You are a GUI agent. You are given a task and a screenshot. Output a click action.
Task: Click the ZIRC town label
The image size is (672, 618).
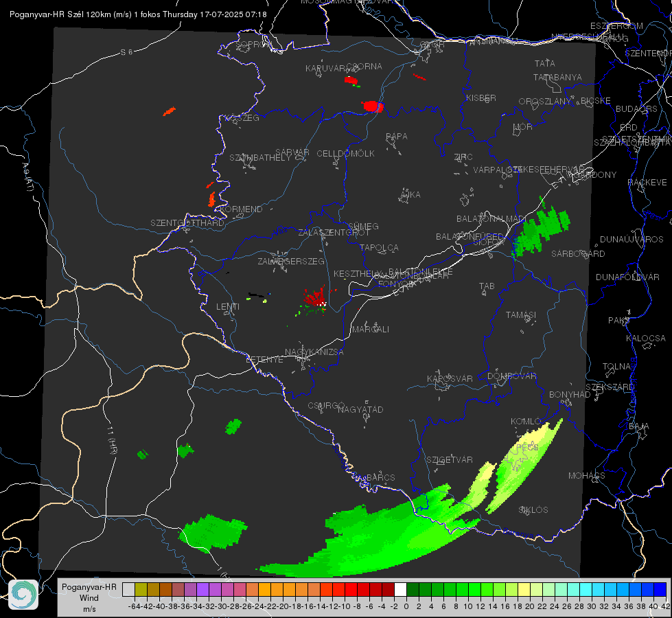point(463,157)
